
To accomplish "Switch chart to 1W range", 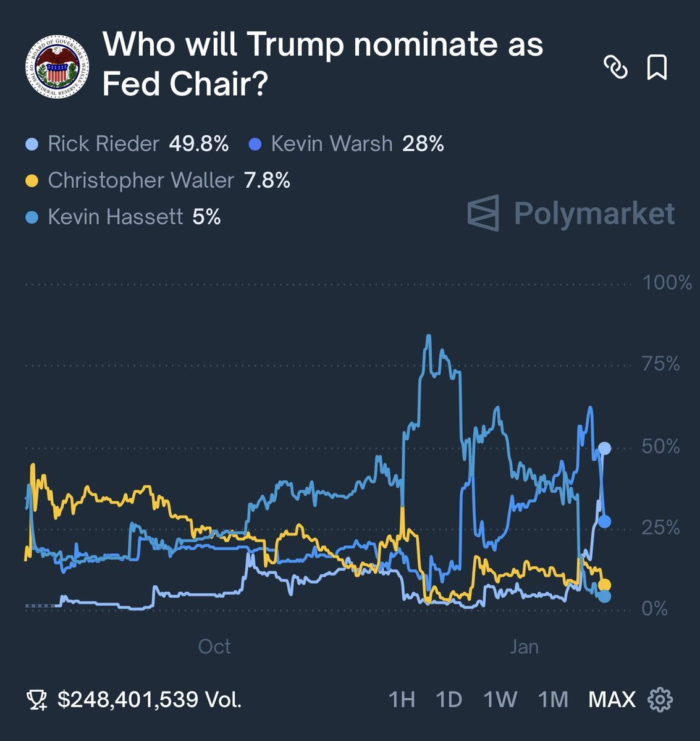I will click(500, 700).
